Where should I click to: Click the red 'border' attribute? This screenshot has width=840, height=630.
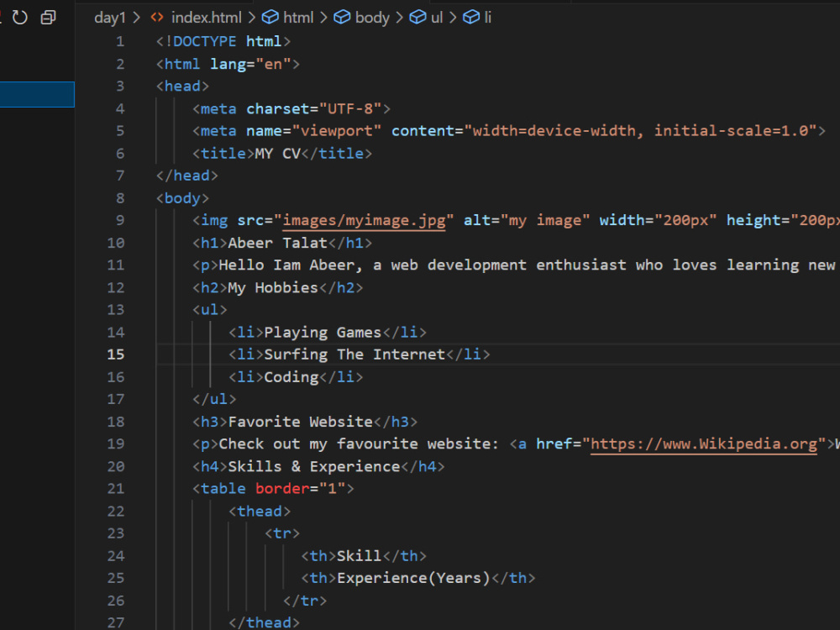(282, 489)
